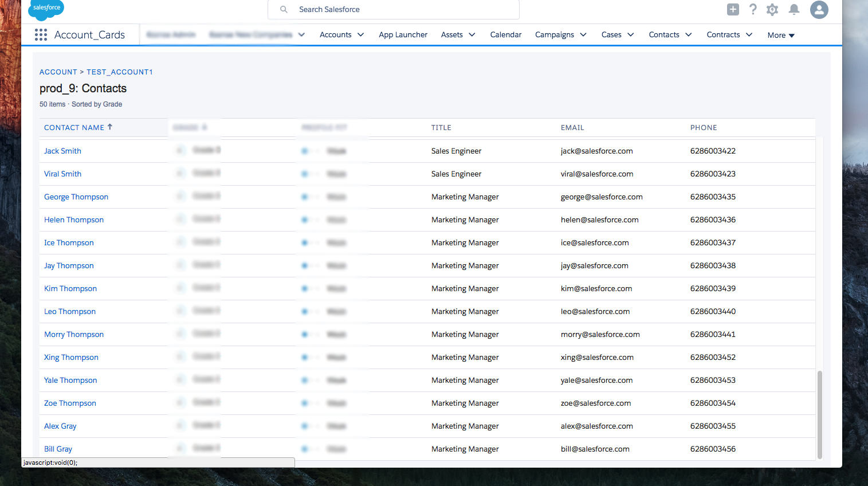The width and height of the screenshot is (868, 486).
Task: Open the App Launcher grid icon
Action: 41,35
